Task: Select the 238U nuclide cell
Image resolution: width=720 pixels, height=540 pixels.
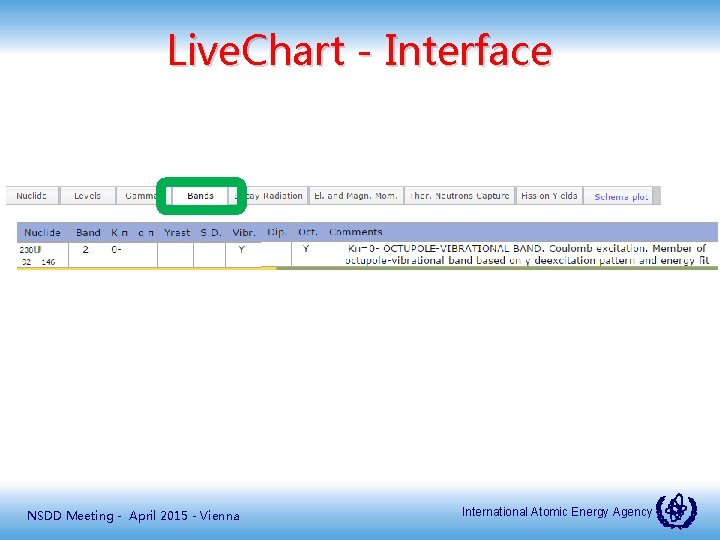Action: click(x=42, y=255)
